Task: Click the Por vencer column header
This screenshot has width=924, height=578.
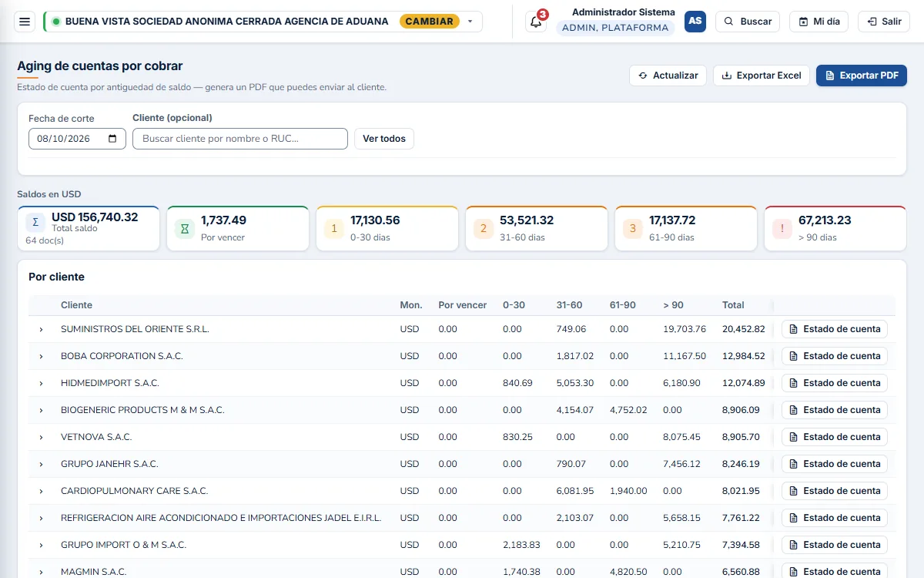Action: 463,305
